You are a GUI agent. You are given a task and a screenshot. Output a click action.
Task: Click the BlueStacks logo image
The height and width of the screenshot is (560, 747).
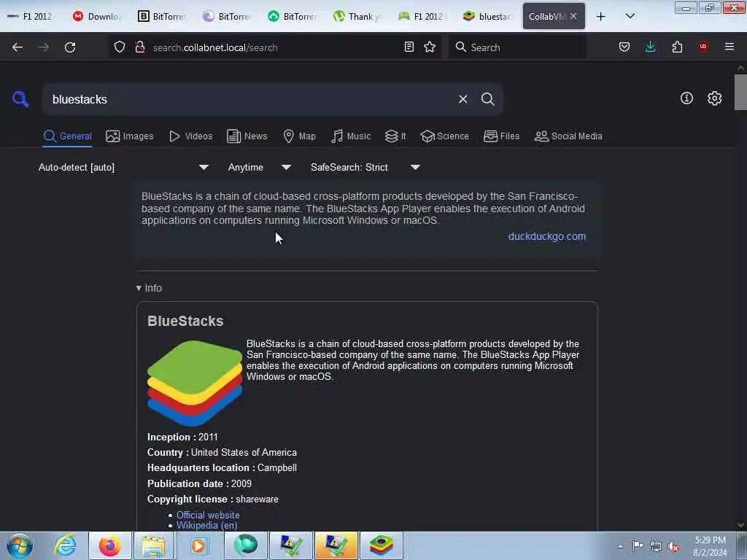pyautogui.click(x=195, y=384)
